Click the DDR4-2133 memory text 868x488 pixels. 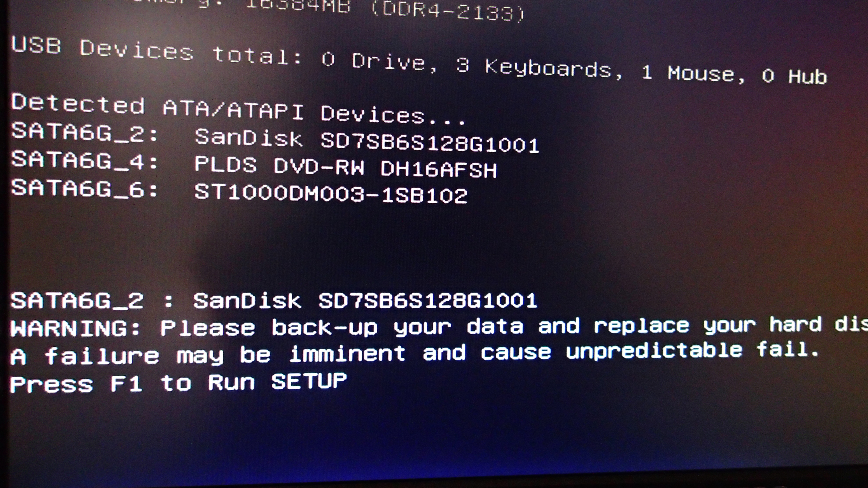point(448,11)
